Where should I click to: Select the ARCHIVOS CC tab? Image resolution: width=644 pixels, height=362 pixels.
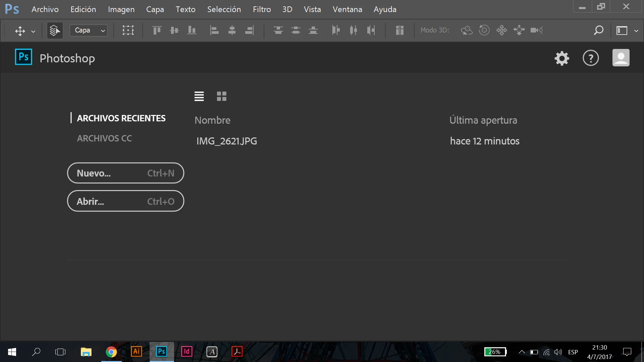(x=104, y=138)
